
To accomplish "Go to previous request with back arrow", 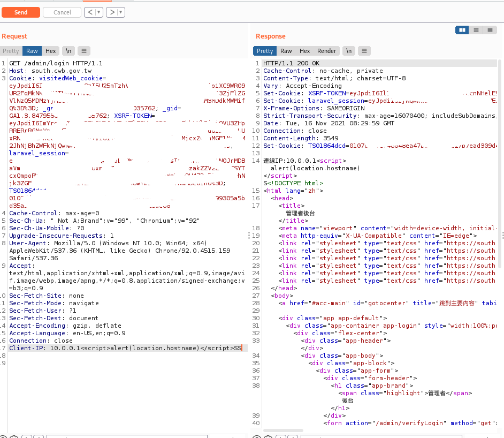I will (x=90, y=12).
